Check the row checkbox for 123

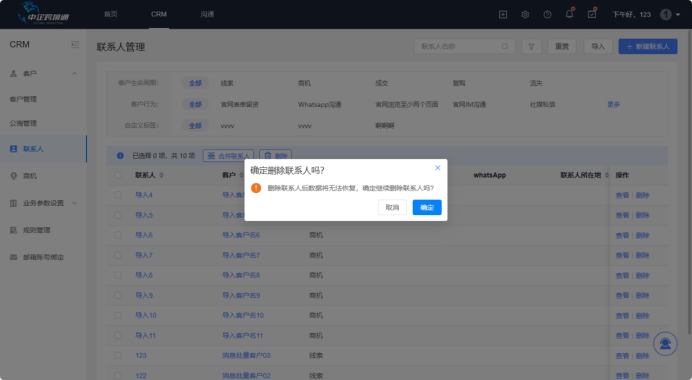pos(118,356)
